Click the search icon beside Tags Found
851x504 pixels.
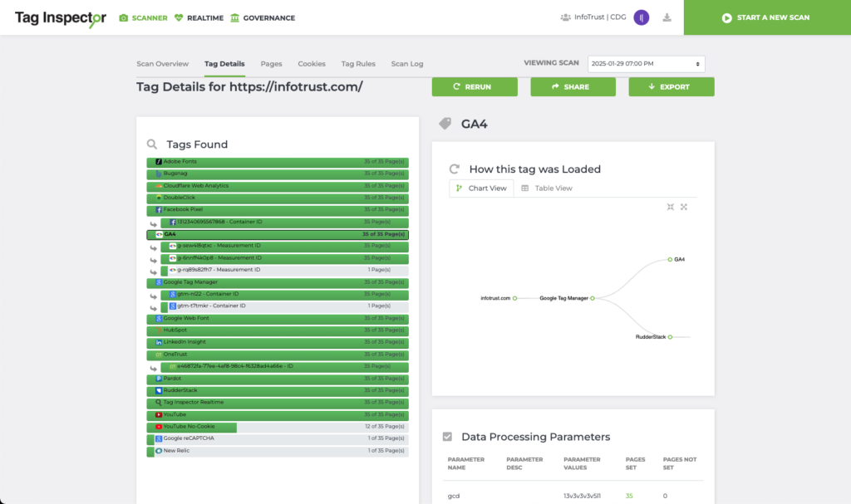[x=152, y=144]
